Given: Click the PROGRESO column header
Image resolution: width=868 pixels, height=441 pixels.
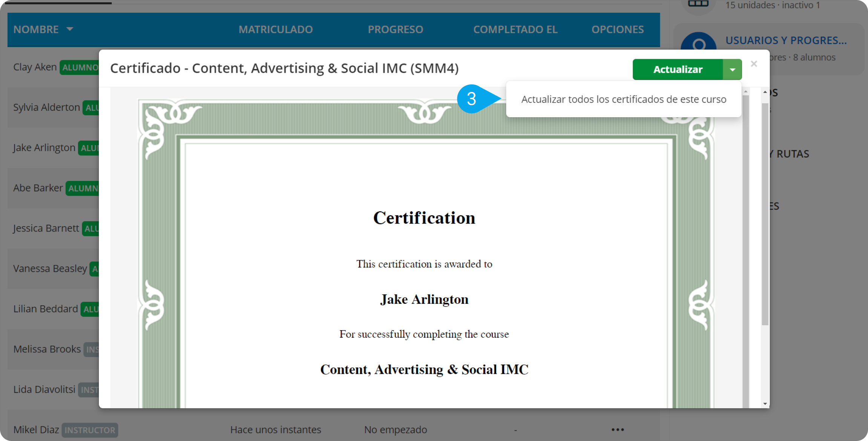Looking at the screenshot, I should click(x=396, y=29).
